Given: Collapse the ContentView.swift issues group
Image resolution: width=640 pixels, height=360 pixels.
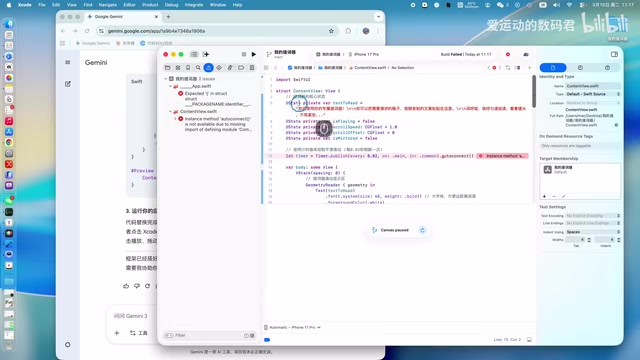Looking at the screenshot, I should [171, 111].
